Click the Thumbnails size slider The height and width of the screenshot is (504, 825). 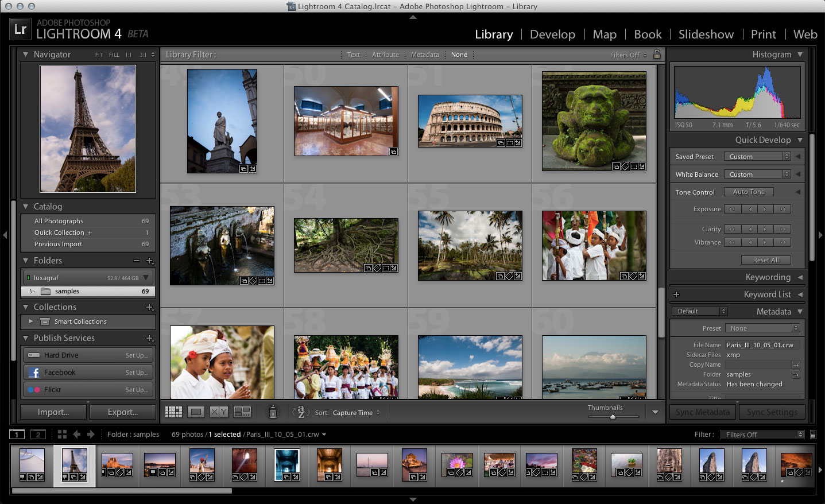613,417
